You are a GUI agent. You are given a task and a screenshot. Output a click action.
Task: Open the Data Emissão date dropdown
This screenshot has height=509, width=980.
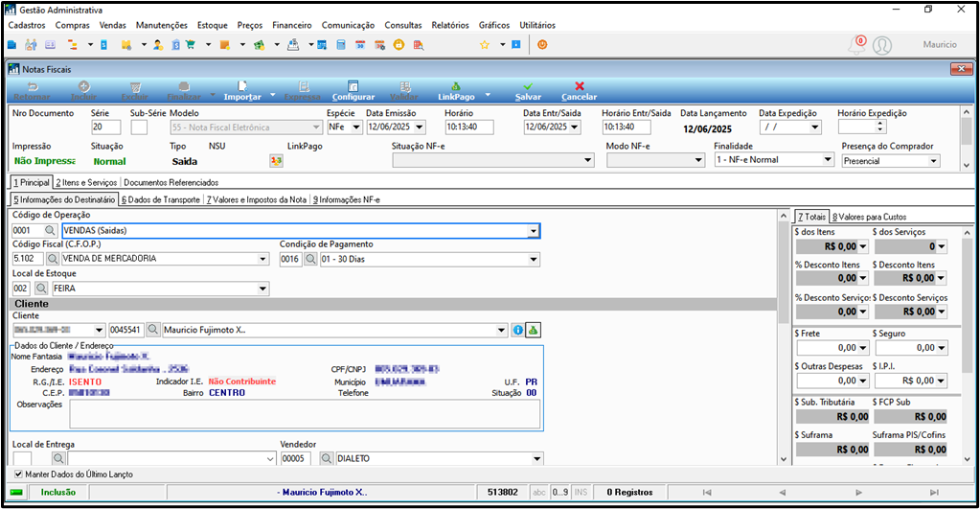[420, 127]
